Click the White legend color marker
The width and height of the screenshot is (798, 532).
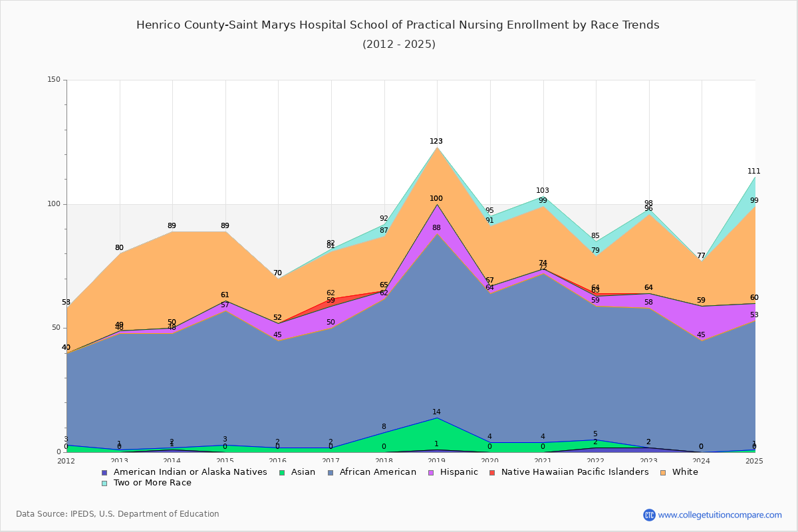click(663, 472)
